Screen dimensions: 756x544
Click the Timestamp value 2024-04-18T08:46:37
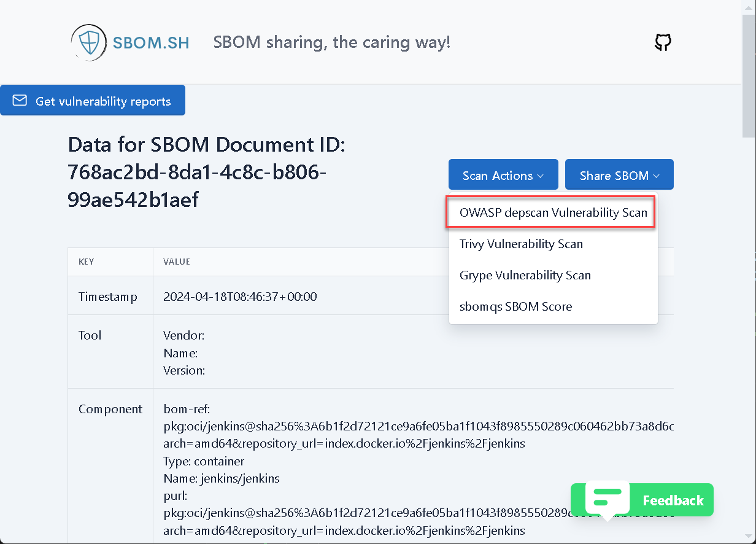point(240,297)
